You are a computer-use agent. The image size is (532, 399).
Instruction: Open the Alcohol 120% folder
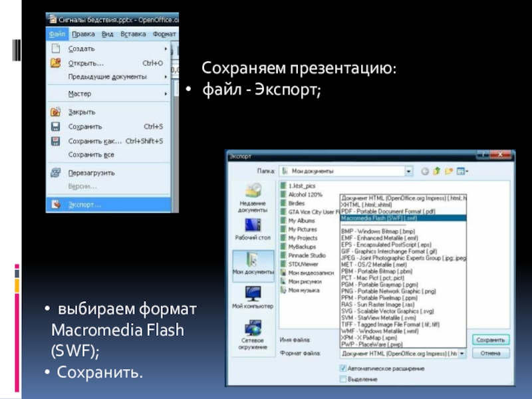click(x=301, y=195)
